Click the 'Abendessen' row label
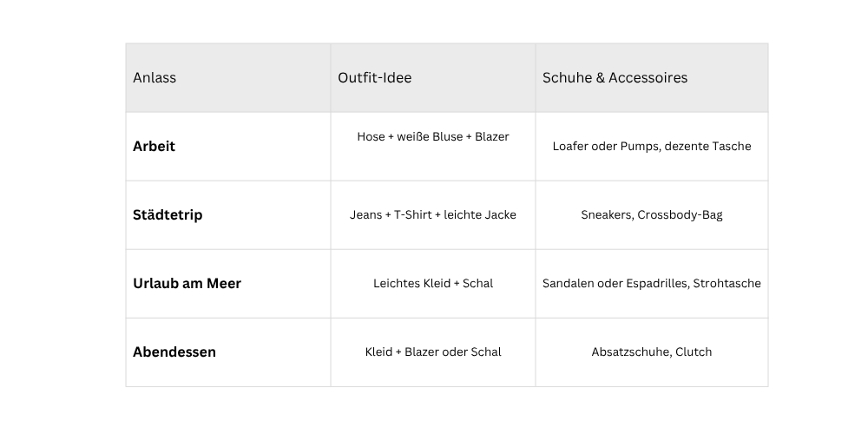The image size is (868, 434). point(174,352)
